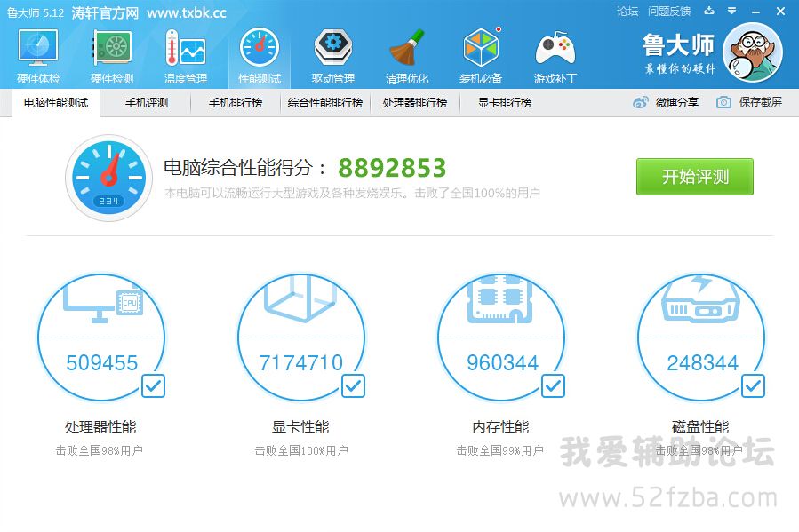This screenshot has height=532, width=799.
Task: Click 保存截屏 to save a screenshot
Action: [x=750, y=102]
